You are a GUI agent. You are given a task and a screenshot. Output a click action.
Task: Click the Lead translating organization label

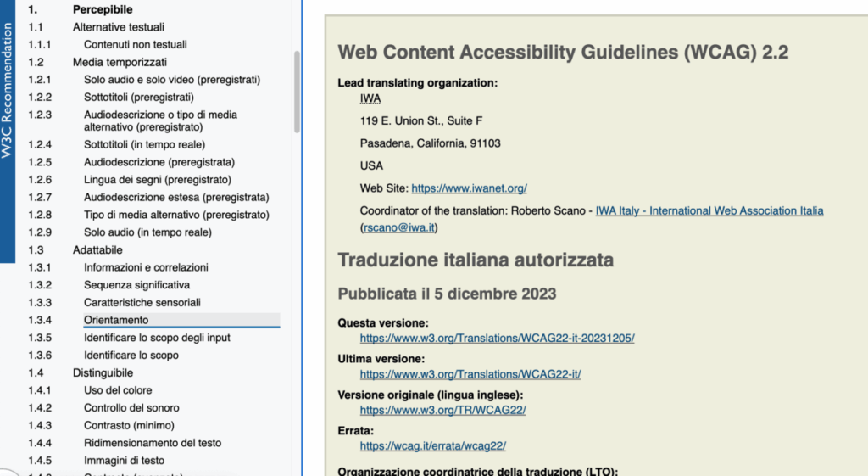tap(417, 83)
